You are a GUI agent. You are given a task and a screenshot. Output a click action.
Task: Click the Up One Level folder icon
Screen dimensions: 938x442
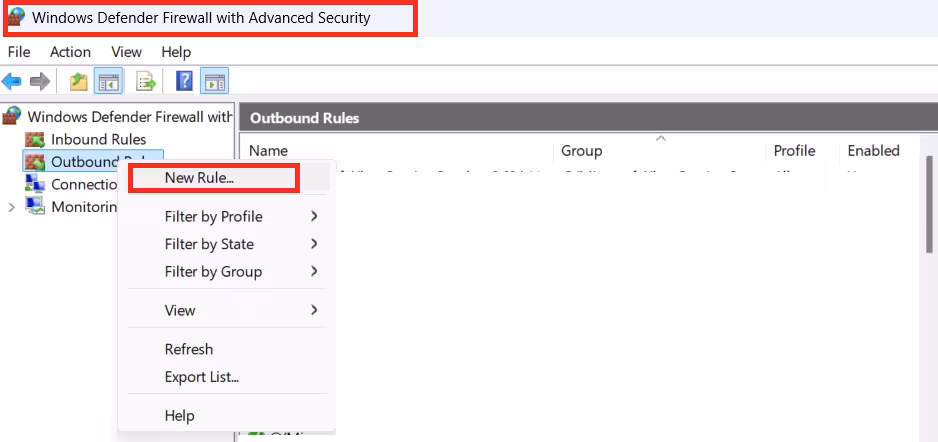(x=78, y=81)
